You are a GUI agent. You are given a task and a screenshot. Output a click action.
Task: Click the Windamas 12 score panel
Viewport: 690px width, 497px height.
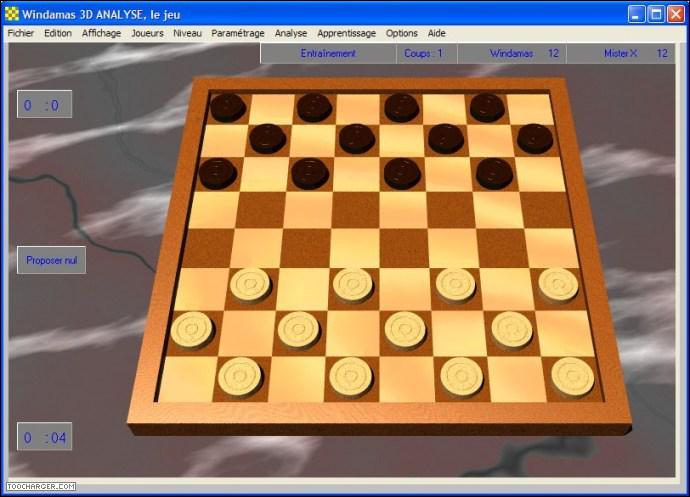pyautogui.click(x=512, y=54)
